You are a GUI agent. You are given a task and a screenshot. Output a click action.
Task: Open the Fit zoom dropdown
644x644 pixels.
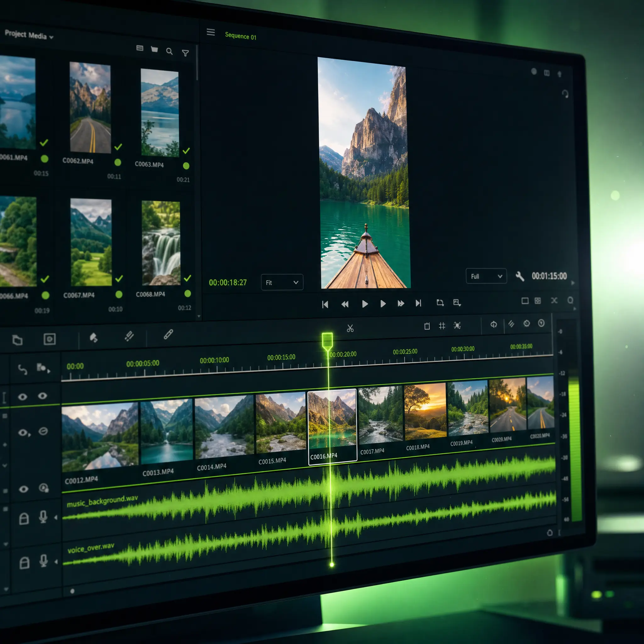coord(282,282)
